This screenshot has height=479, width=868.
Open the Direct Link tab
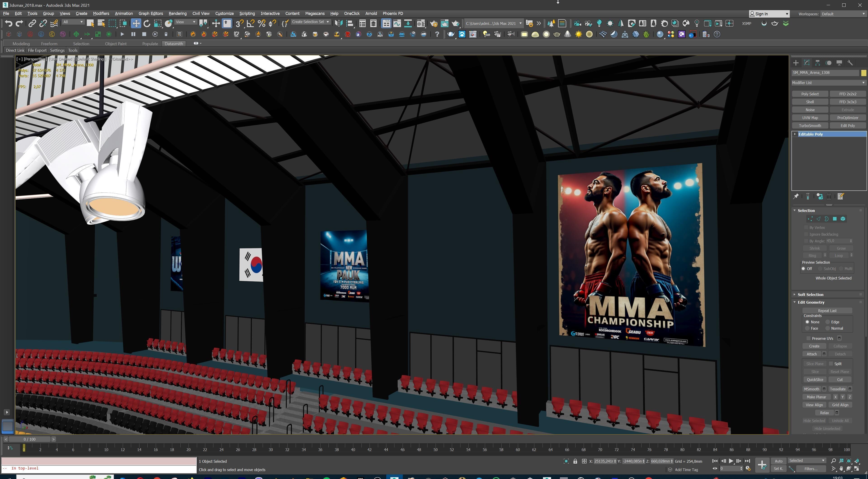pos(15,51)
